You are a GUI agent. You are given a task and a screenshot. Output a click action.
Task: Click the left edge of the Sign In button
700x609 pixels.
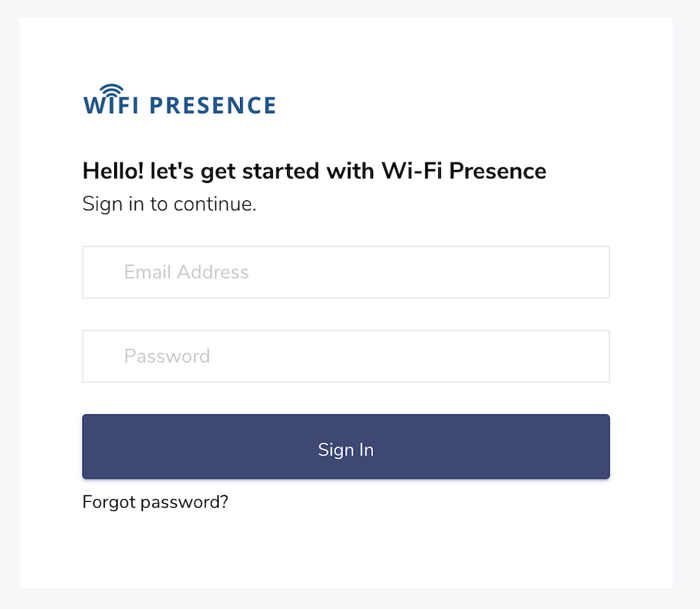(x=96, y=447)
